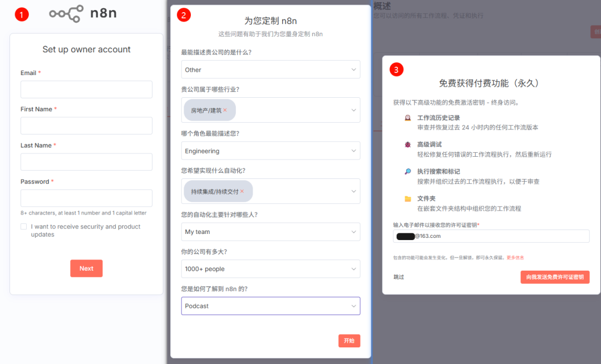
Task: Click the 为您定制 n8n heading text
Action: 270,21
